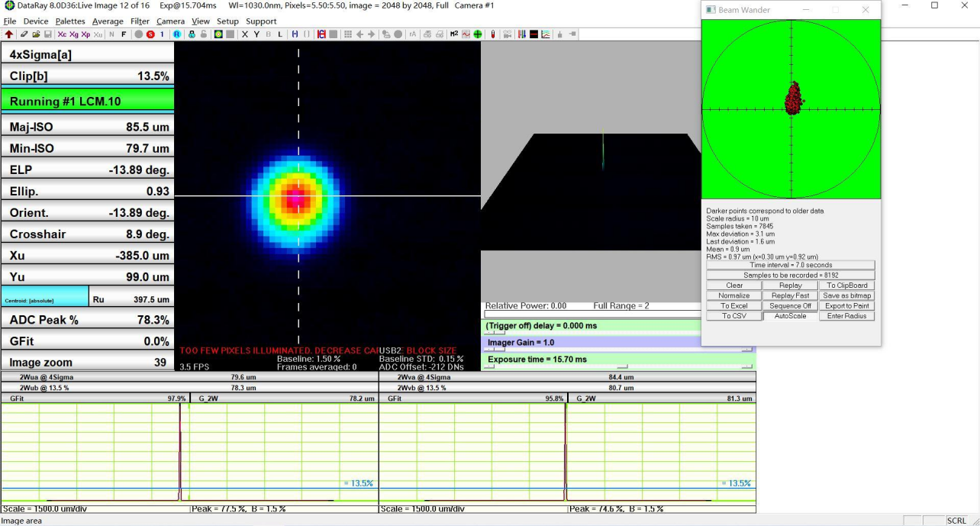
Task: Open the Camera menu
Action: (x=170, y=21)
